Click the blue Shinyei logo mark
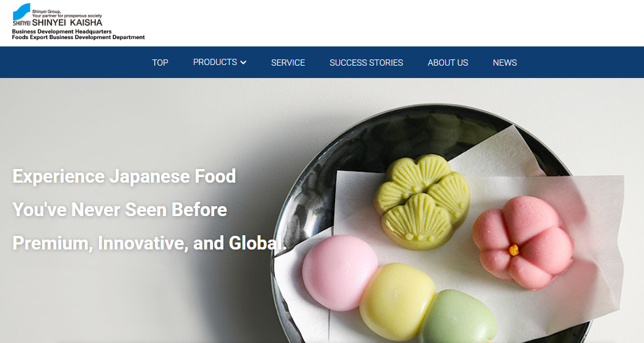This screenshot has height=343, width=644. pos(21,12)
